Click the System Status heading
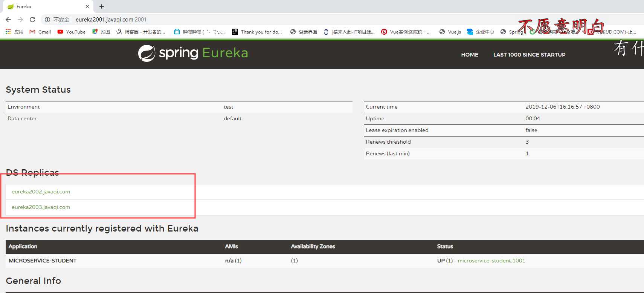The width and height of the screenshot is (644, 293). point(38,90)
